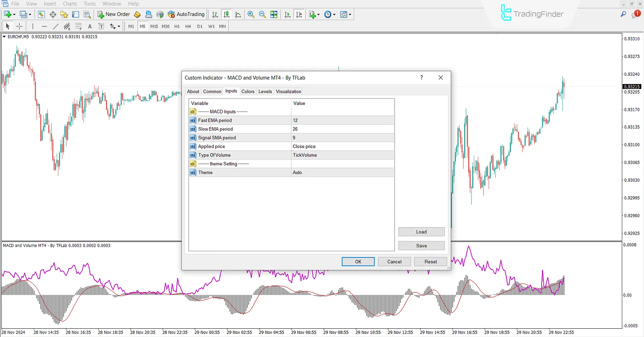Screen dimensions: 644x337
Task: Zoom out on the chart
Action: [x=262, y=14]
